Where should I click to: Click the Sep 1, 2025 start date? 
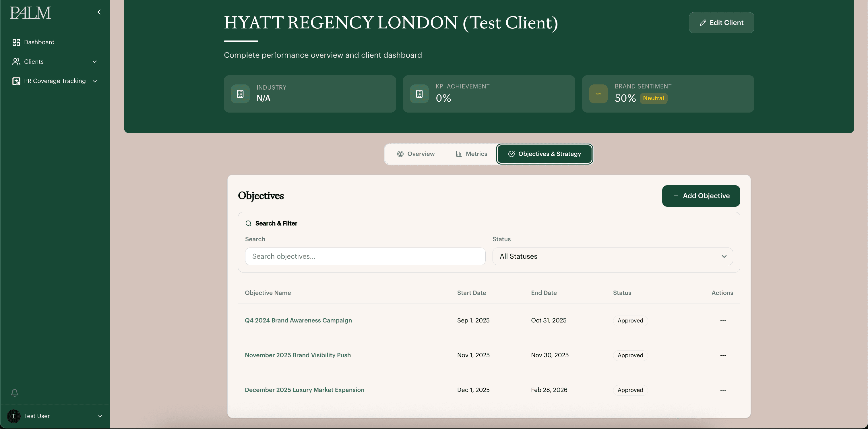473,320
